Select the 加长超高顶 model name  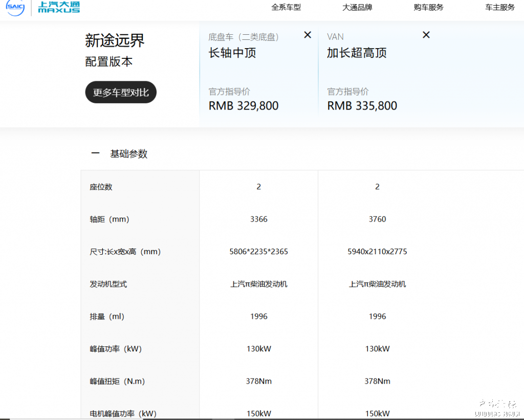(357, 53)
